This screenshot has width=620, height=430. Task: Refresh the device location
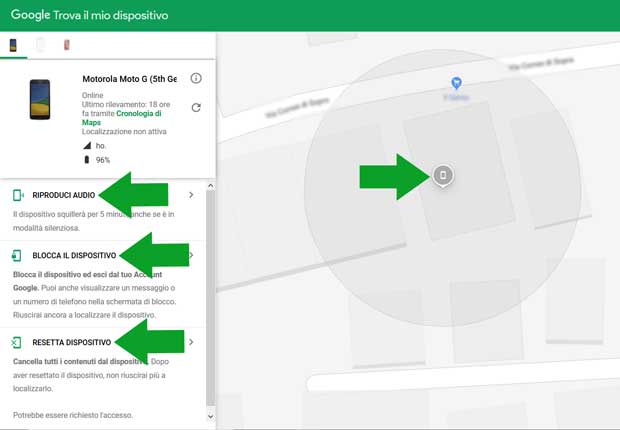point(196,108)
